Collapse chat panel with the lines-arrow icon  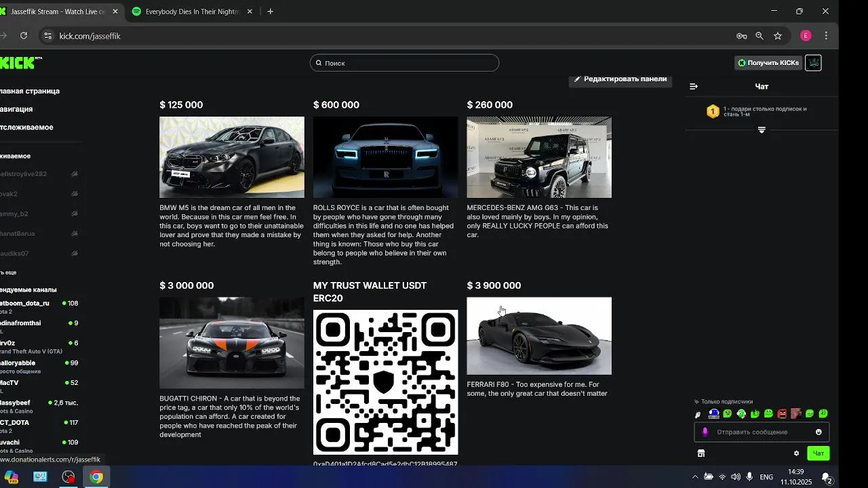click(694, 86)
